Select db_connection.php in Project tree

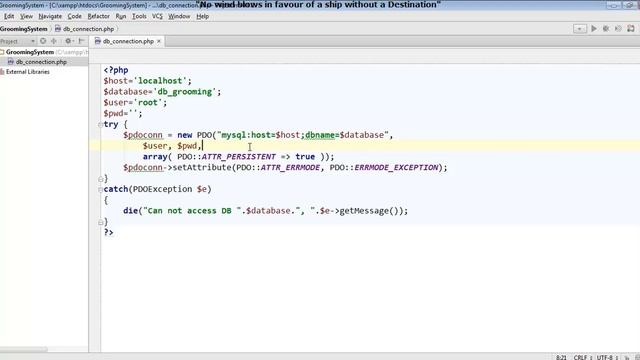pyautogui.click(x=41, y=62)
